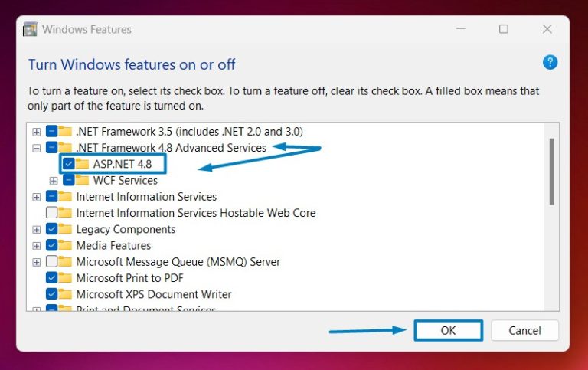Collapse the .NET Framework 4.8 Advanced Services node
The width and height of the screenshot is (588, 370).
click(37, 148)
